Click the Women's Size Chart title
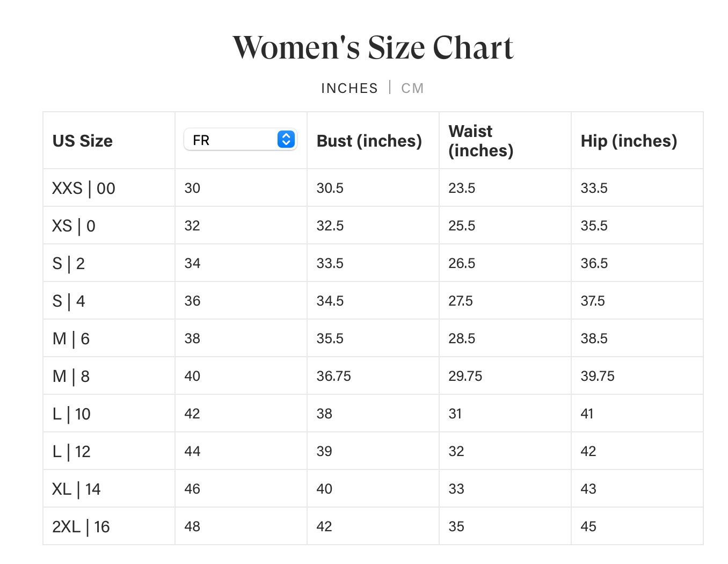The image size is (728, 564). pyautogui.click(x=373, y=47)
